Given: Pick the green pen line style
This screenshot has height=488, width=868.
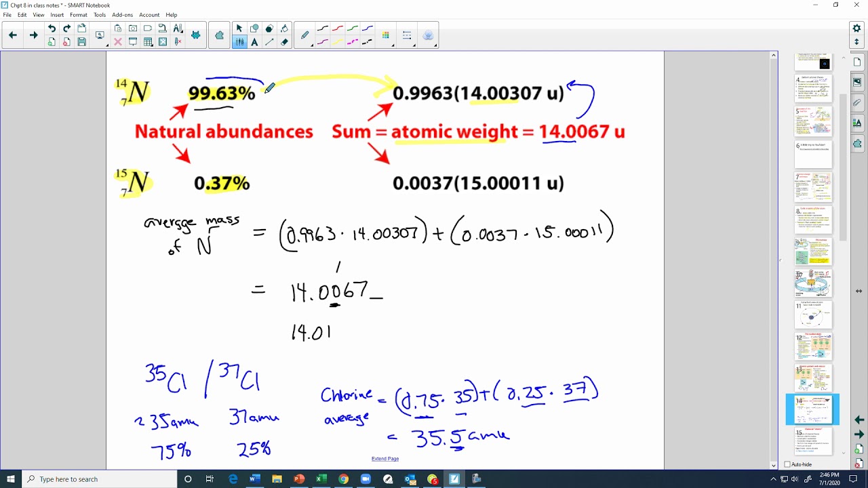Looking at the screenshot, I should 353,28.
